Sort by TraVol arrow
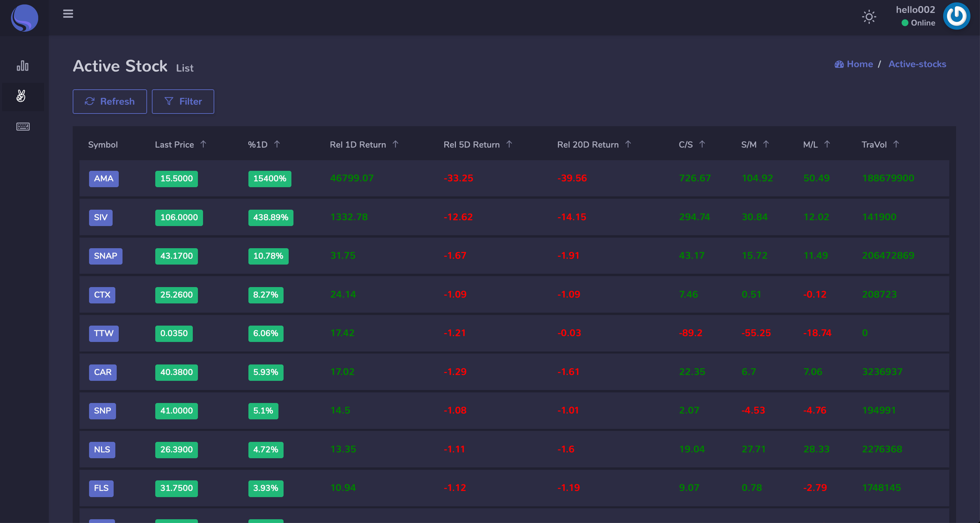 tap(896, 144)
